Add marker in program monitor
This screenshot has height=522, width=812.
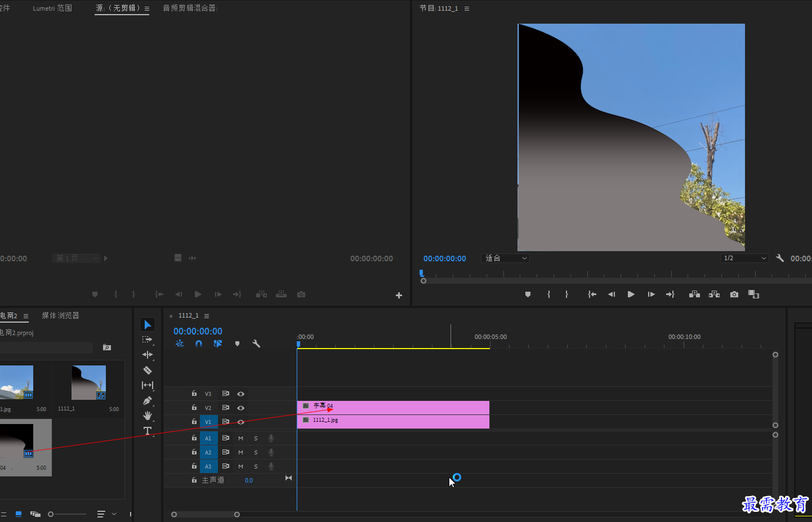pyautogui.click(x=528, y=295)
